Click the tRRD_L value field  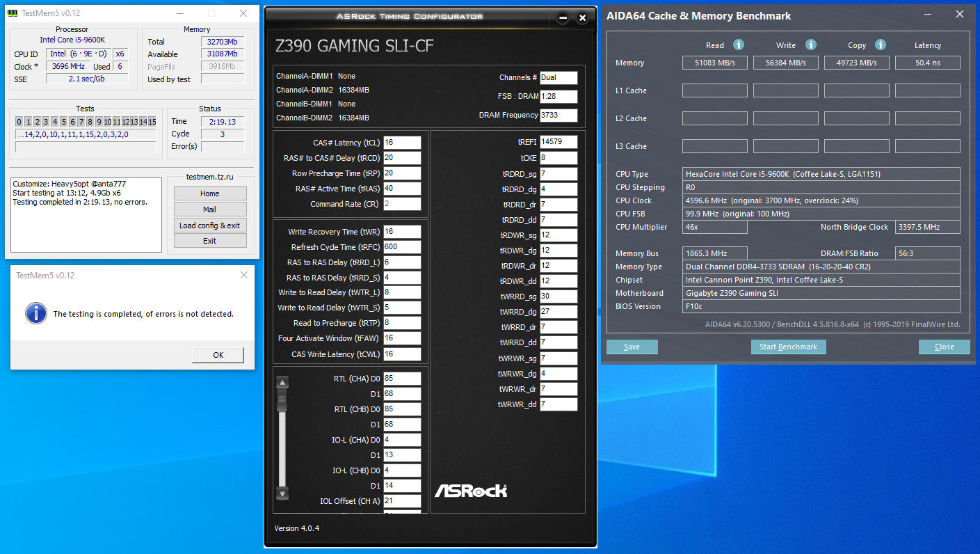(402, 262)
